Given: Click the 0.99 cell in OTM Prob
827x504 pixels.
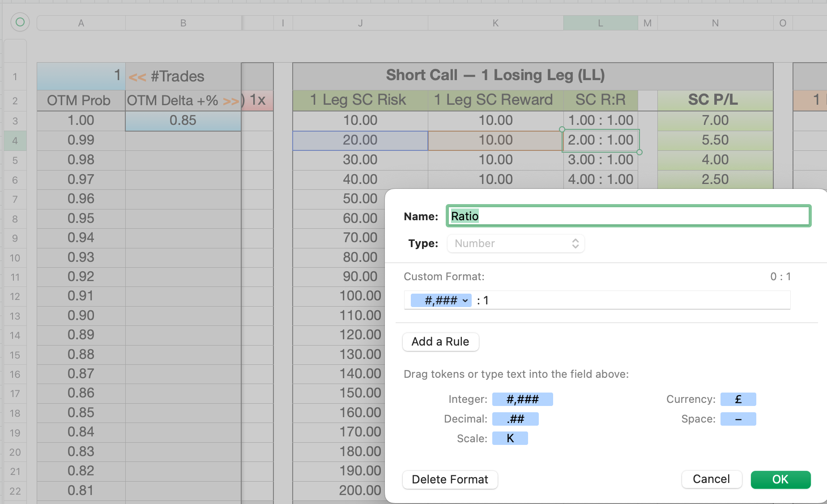Looking at the screenshot, I should (x=81, y=141).
